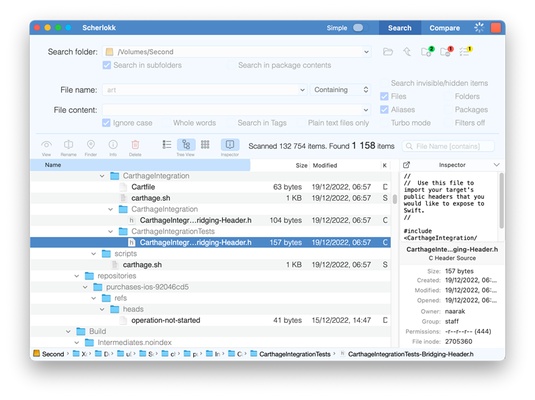
Task: Toggle the Inspector toolbar icon
Action: tap(230, 145)
